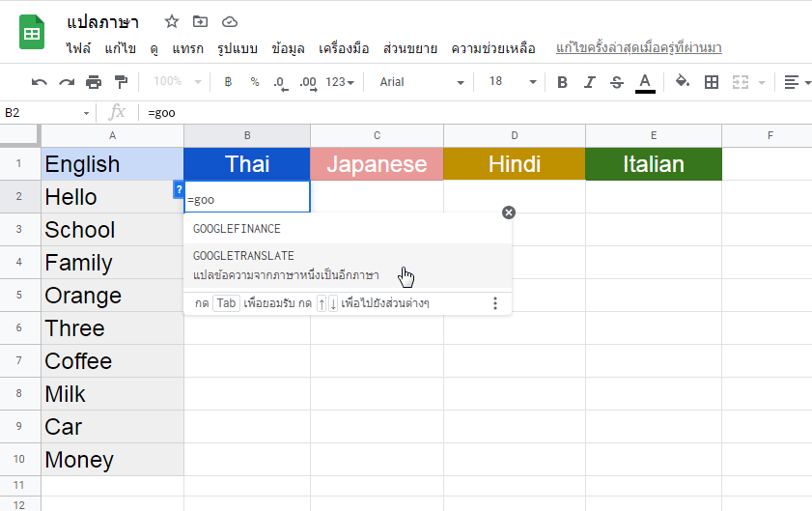Select column A header
The height and width of the screenshot is (511, 812).
point(112,136)
